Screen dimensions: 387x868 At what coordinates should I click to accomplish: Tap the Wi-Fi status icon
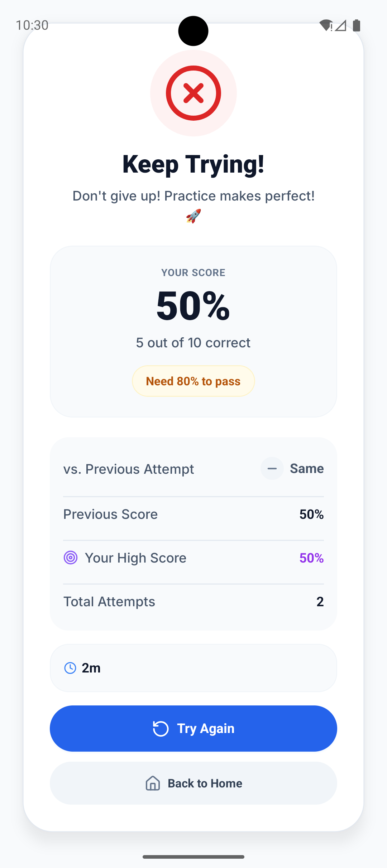[325, 25]
